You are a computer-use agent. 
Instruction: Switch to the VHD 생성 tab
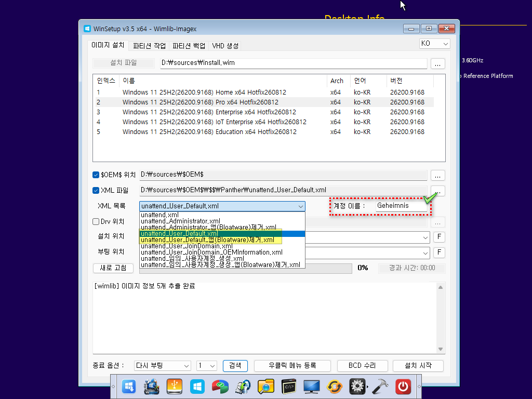tap(225, 46)
